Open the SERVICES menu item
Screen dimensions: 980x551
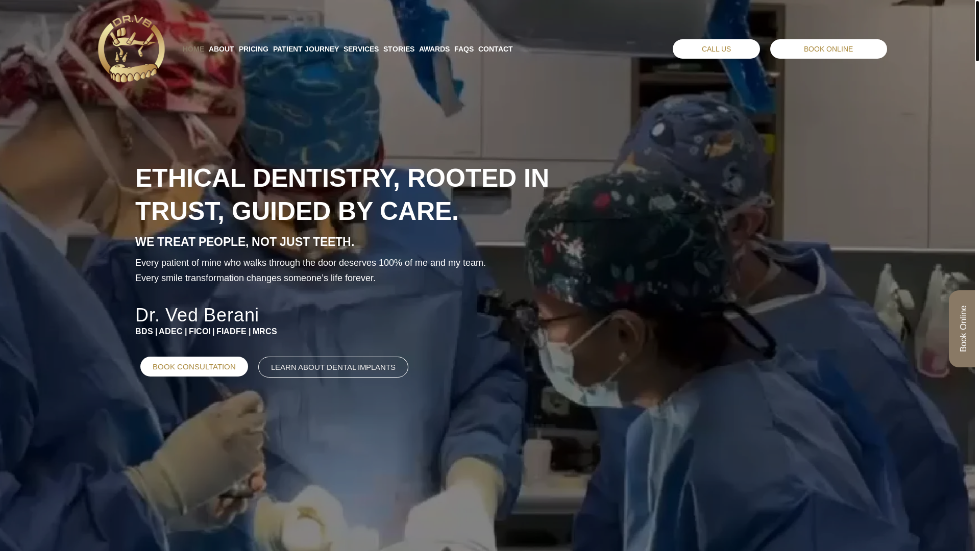click(x=361, y=49)
